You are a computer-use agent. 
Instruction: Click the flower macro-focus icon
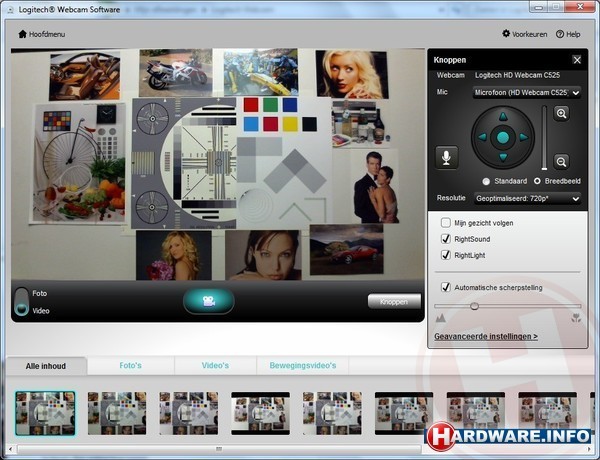tap(576, 318)
